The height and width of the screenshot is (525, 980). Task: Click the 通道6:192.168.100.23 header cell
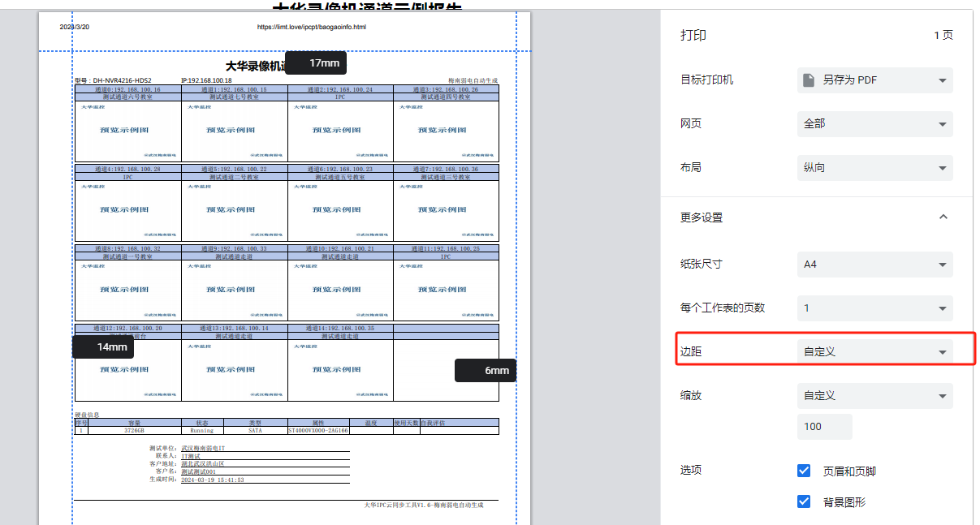pos(340,169)
